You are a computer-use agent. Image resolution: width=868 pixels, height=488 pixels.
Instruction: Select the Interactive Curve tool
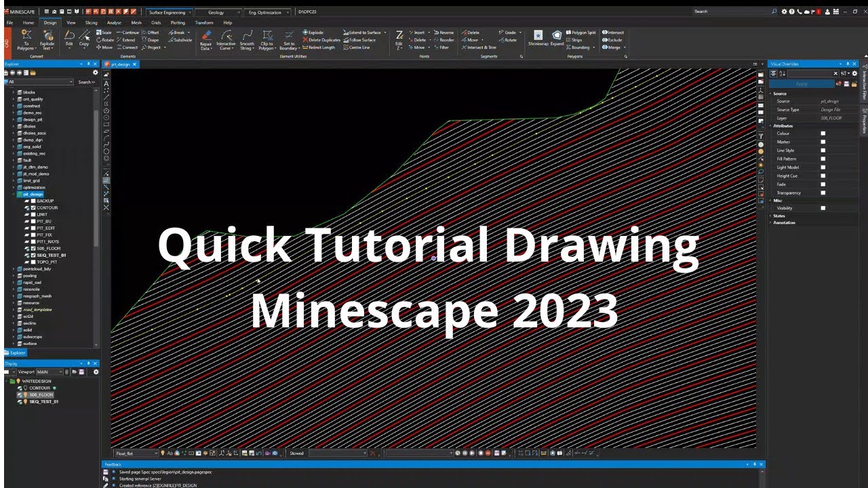[x=226, y=40]
